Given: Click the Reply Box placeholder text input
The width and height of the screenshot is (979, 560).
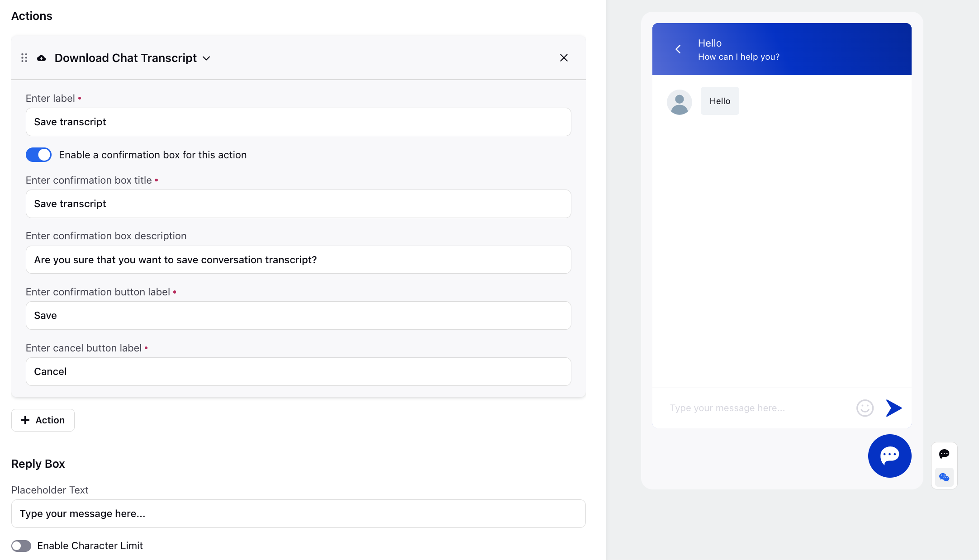Looking at the screenshot, I should (298, 513).
